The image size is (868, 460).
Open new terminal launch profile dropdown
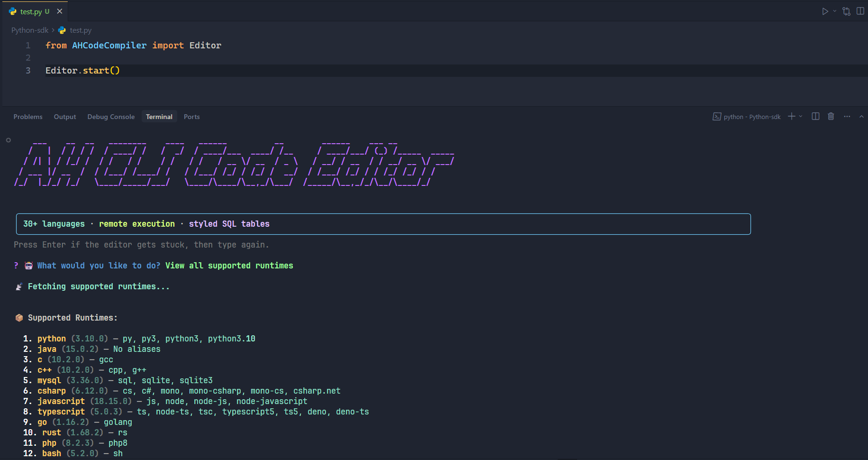[x=801, y=116]
